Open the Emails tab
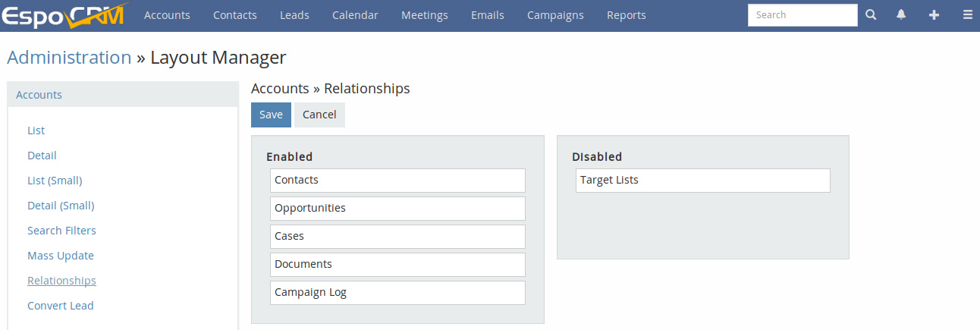 click(488, 15)
